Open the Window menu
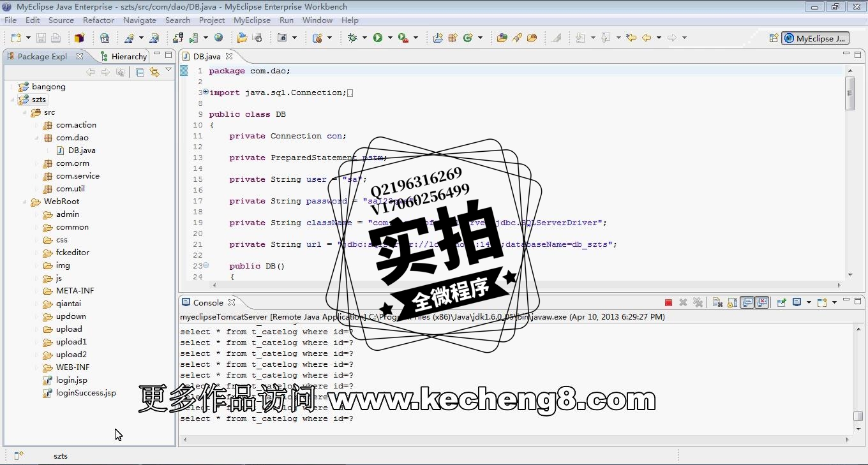This screenshot has width=868, height=465. tap(317, 20)
